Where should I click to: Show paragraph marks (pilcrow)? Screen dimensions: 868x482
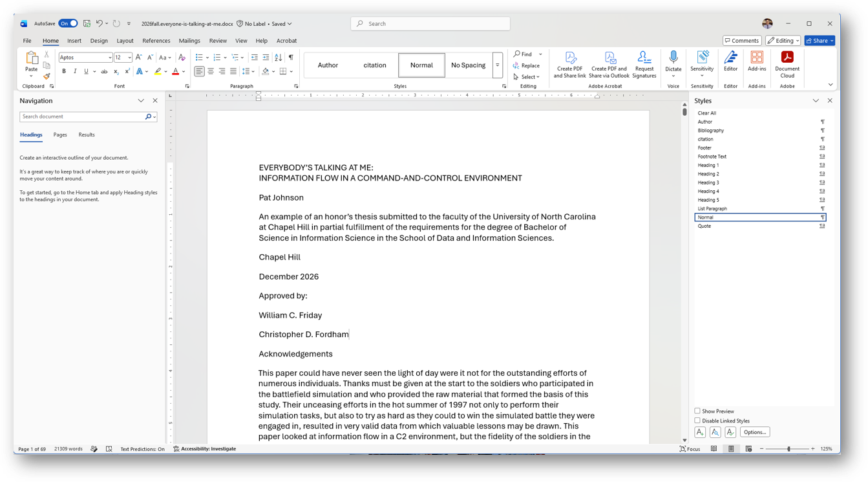click(291, 58)
